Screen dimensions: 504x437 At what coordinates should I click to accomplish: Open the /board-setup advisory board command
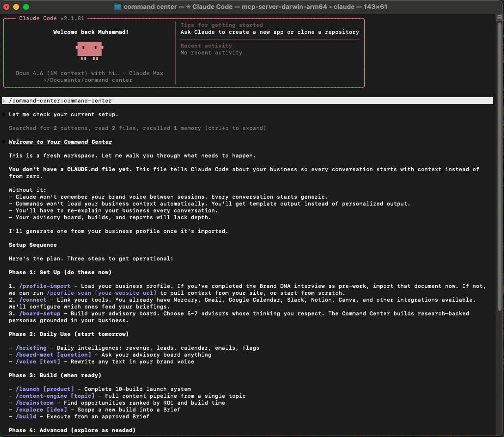pyautogui.click(x=39, y=313)
